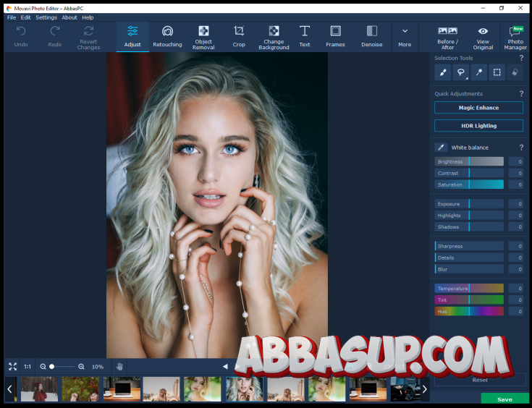Move filmstrip left with arrow
This screenshot has width=532, height=408.
coord(10,389)
